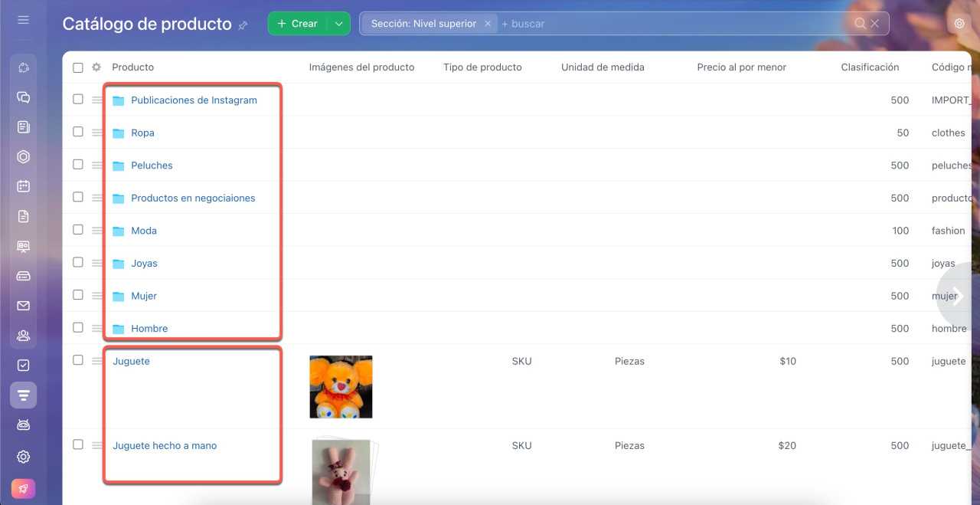Check the Joyas row checkbox
980x505 pixels.
pos(78,262)
